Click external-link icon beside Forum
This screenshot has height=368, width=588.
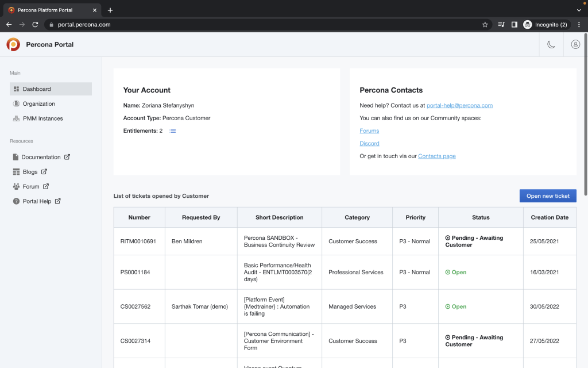tap(46, 186)
